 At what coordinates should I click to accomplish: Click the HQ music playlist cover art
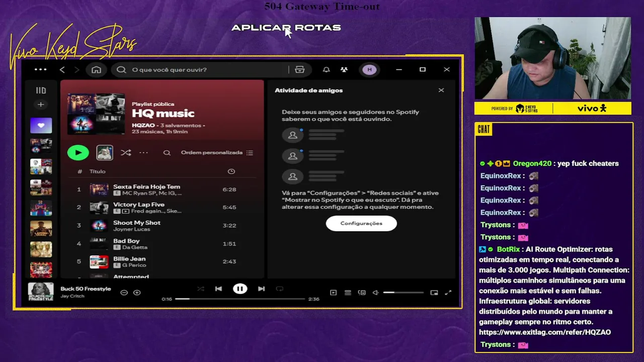tap(96, 114)
